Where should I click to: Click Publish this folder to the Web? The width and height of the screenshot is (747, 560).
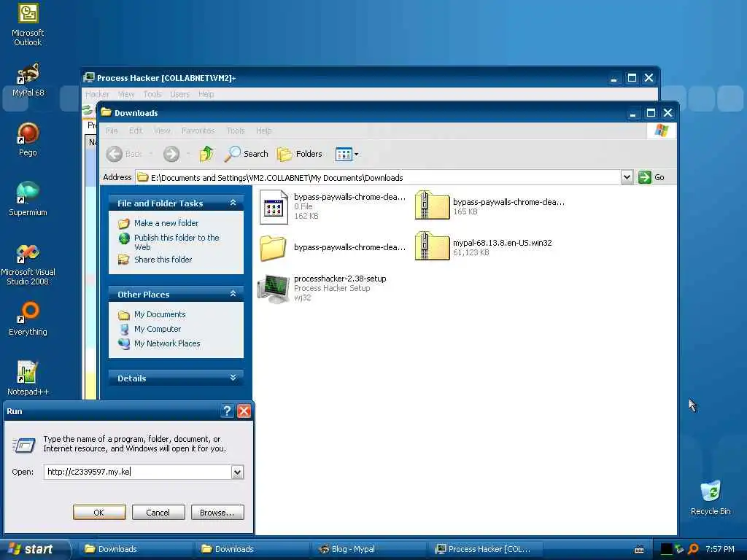pos(177,242)
